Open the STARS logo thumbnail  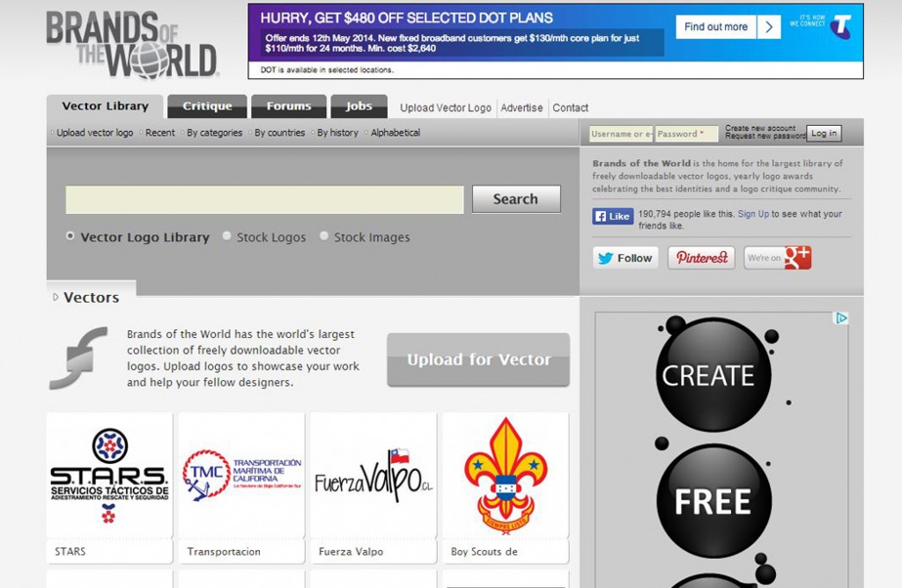pos(109,474)
